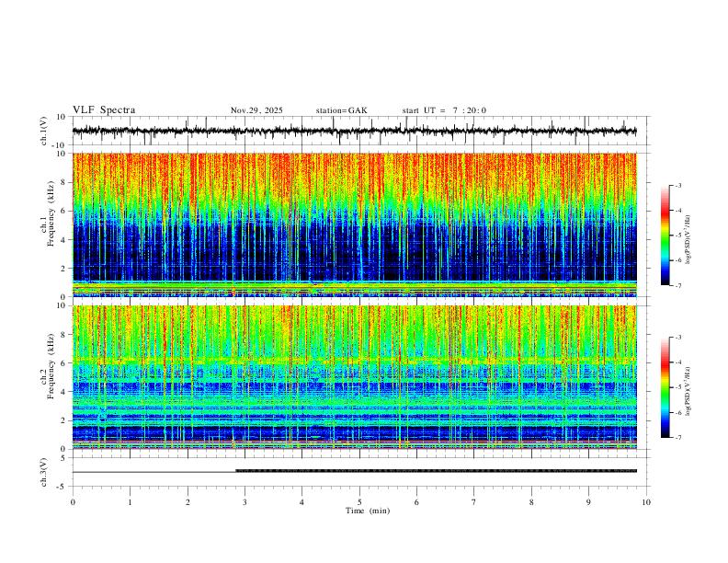728x563 pixels.
Task: Click the '6' tick on ch.2 frequency axis
Action: tap(63, 363)
